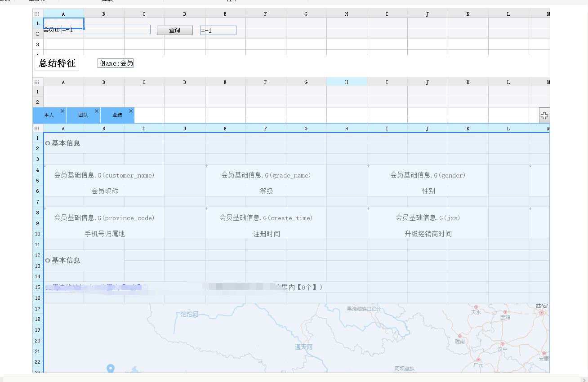Select row header 7
This screenshot has width=588, height=382.
tap(38, 202)
